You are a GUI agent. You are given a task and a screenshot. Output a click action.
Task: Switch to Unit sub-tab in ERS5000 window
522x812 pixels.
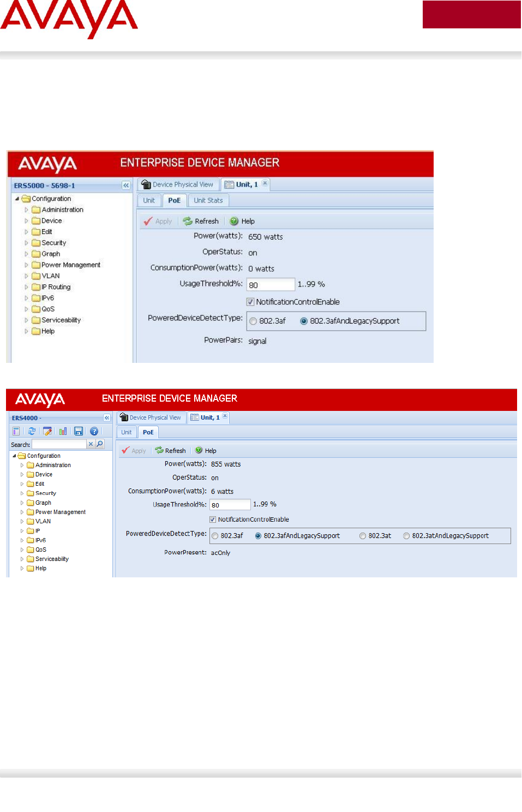(x=149, y=200)
